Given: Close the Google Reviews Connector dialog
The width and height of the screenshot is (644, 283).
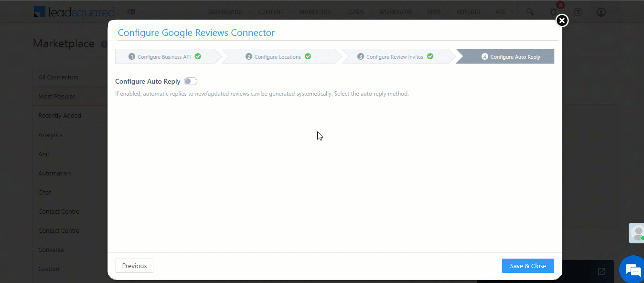Looking at the screenshot, I should tap(562, 21).
